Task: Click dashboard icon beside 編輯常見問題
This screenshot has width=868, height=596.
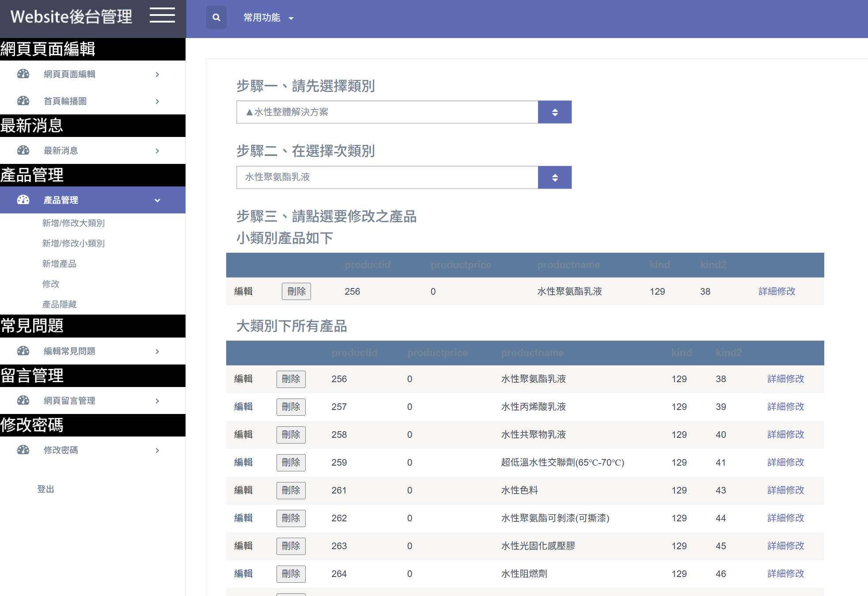Action: pos(23,351)
